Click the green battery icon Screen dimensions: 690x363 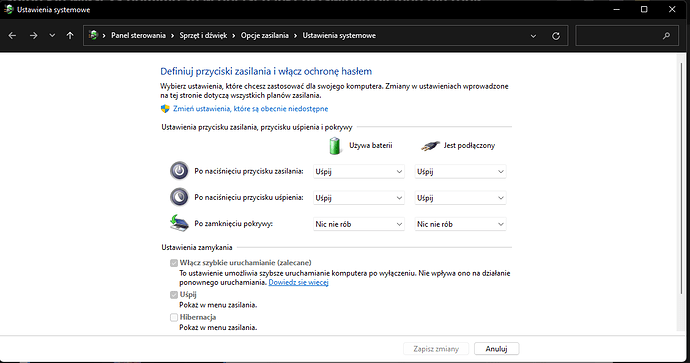point(335,146)
